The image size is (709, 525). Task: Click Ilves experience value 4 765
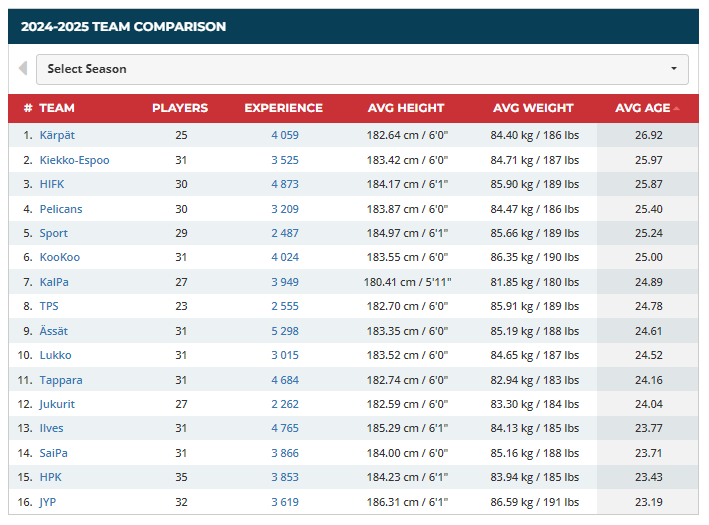285,428
